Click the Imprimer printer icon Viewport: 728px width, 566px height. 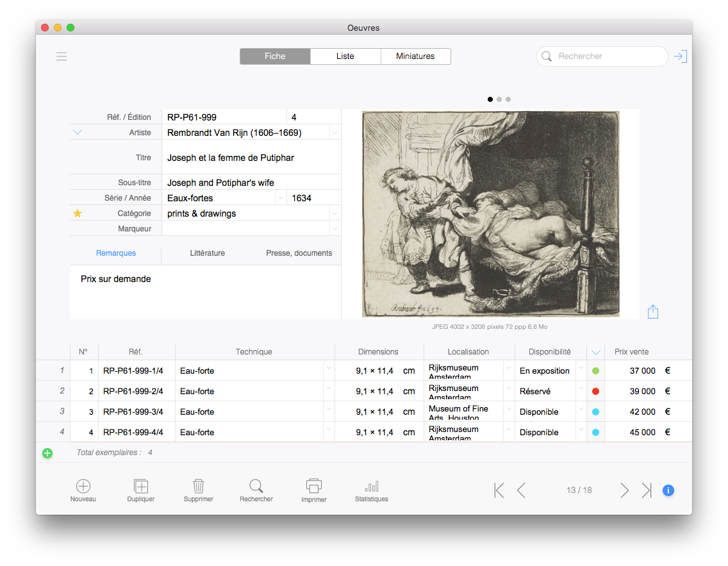click(314, 487)
